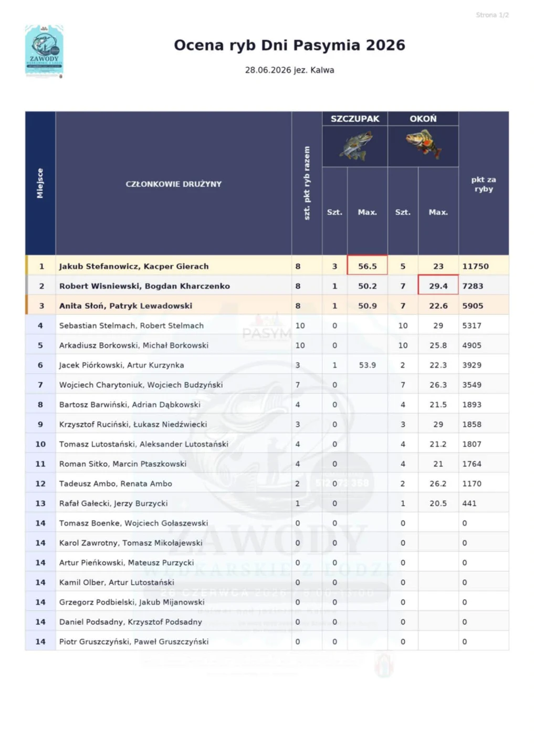
Task: Click the page indicator Strona 1/2
Action: pos(492,15)
